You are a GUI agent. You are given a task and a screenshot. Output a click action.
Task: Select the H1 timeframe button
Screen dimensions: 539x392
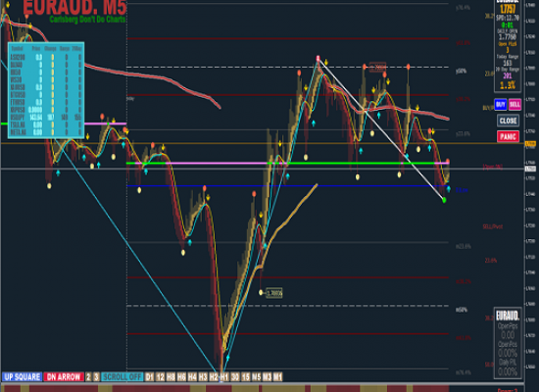coord(224,377)
